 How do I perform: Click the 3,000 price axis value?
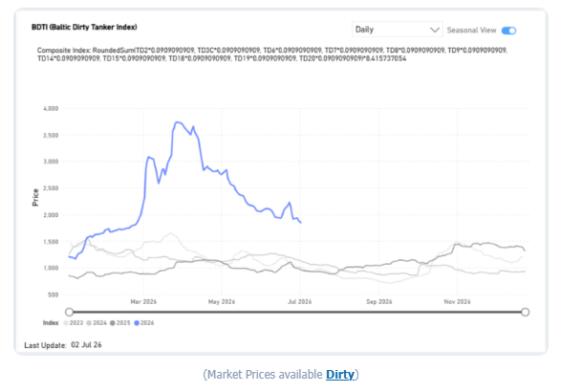[x=51, y=162]
